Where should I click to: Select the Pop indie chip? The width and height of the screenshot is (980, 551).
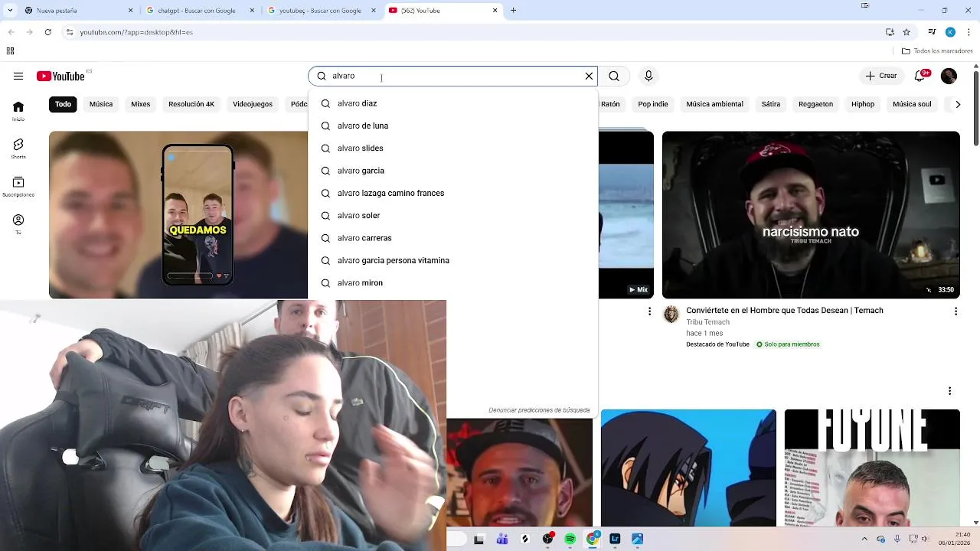(x=653, y=104)
